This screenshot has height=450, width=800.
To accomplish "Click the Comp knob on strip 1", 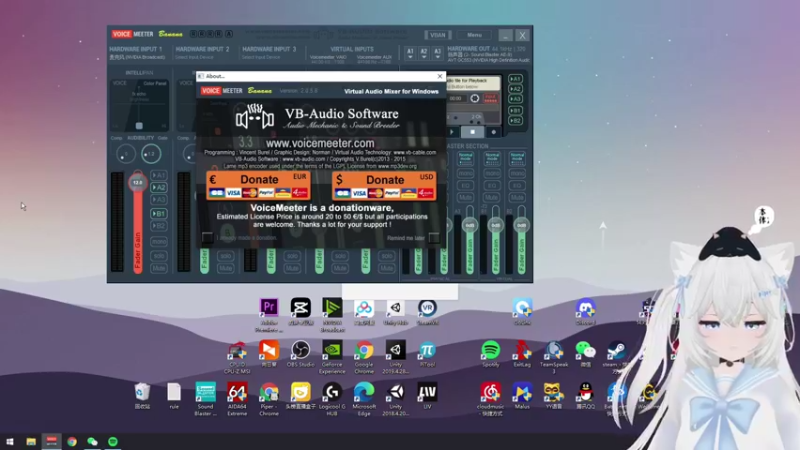I will point(126,154).
